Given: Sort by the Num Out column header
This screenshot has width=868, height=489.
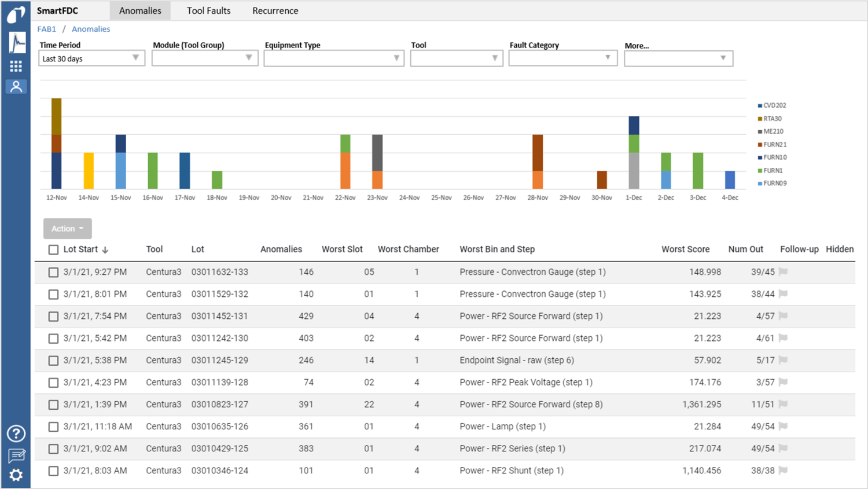Looking at the screenshot, I should [745, 249].
